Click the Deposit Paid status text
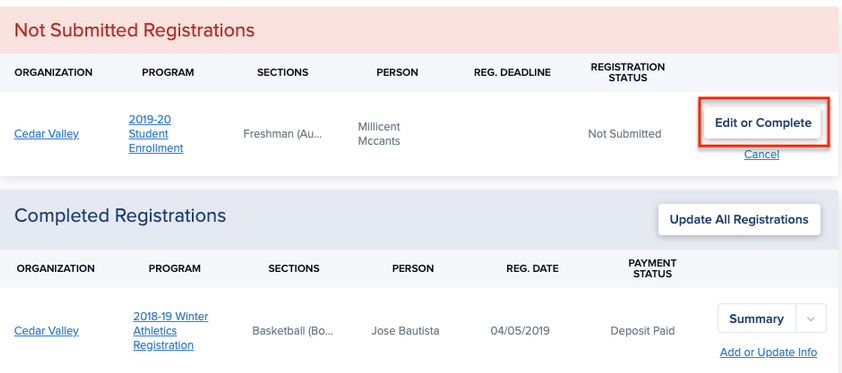The width and height of the screenshot is (842, 373). point(643,331)
